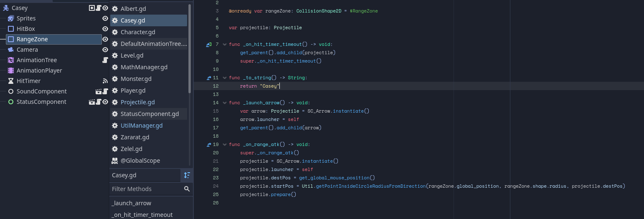Hide the Camera node

point(105,50)
